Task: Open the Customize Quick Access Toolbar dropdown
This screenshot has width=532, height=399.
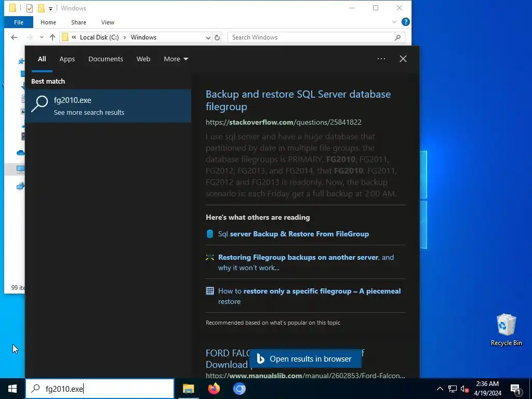Action: coord(50,8)
